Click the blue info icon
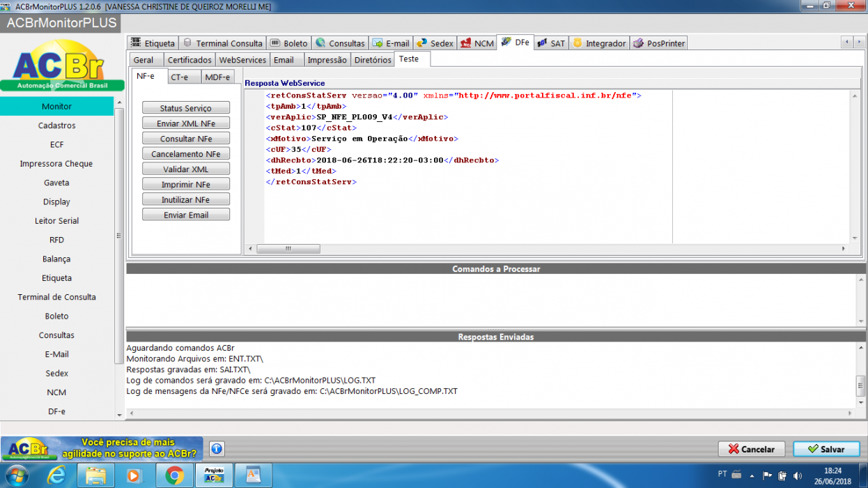This screenshot has height=488, width=868. [217, 449]
